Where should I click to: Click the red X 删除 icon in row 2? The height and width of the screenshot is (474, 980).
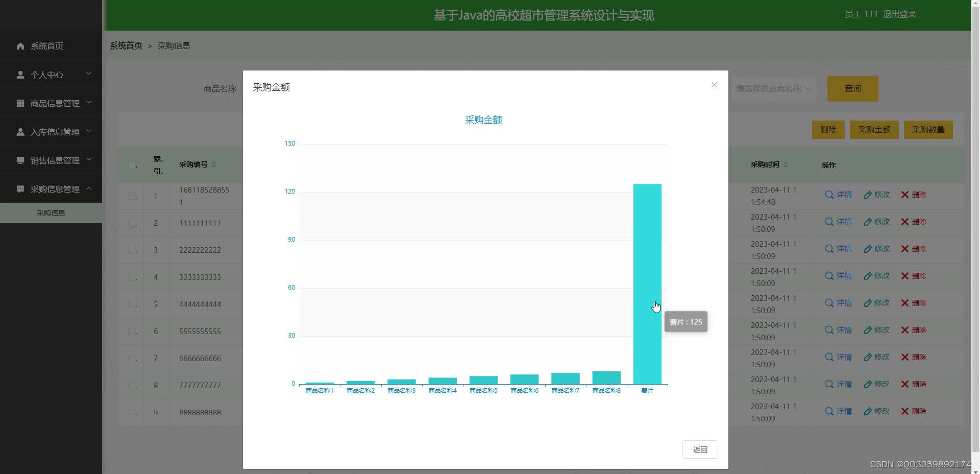905,222
